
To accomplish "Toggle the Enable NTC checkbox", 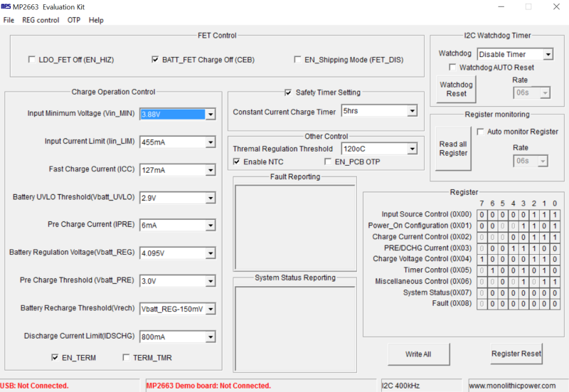I will point(237,161).
